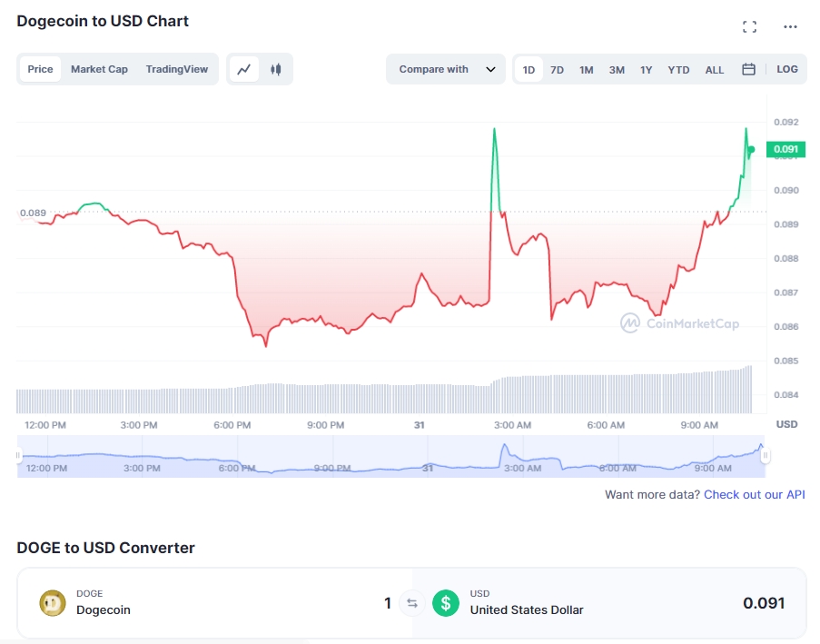820x644 pixels.
Task: Select the 1Y time range
Action: [646, 70]
